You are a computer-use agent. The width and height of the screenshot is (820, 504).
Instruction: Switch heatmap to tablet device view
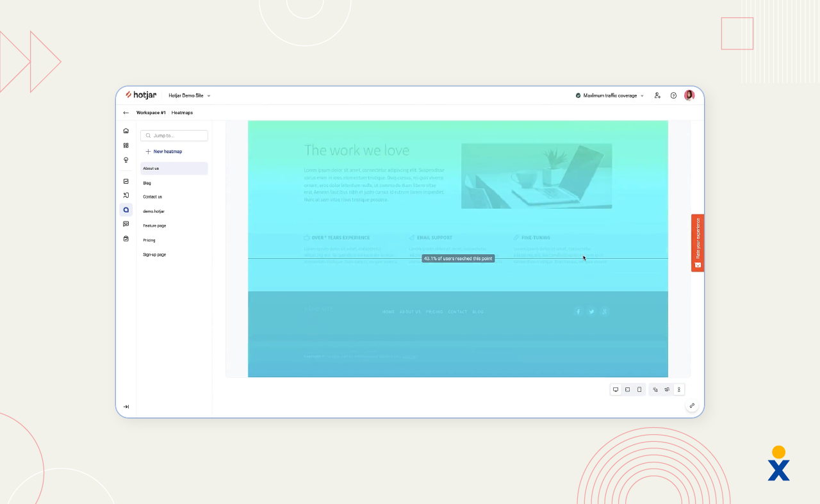pyautogui.click(x=627, y=389)
